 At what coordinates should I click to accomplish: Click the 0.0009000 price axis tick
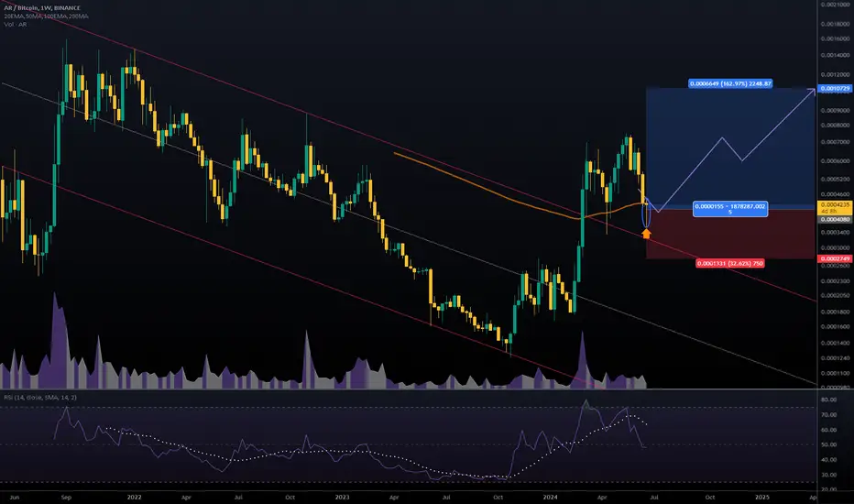[x=836, y=111]
